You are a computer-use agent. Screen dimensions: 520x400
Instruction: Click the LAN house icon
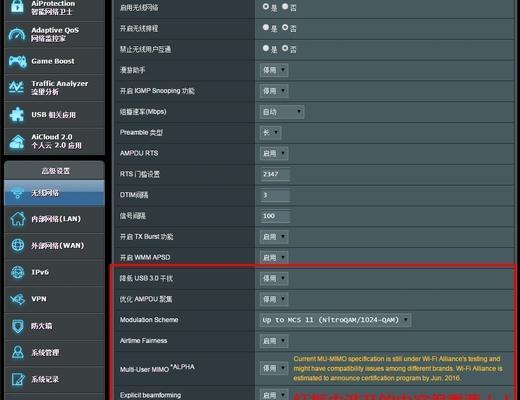click(17, 219)
